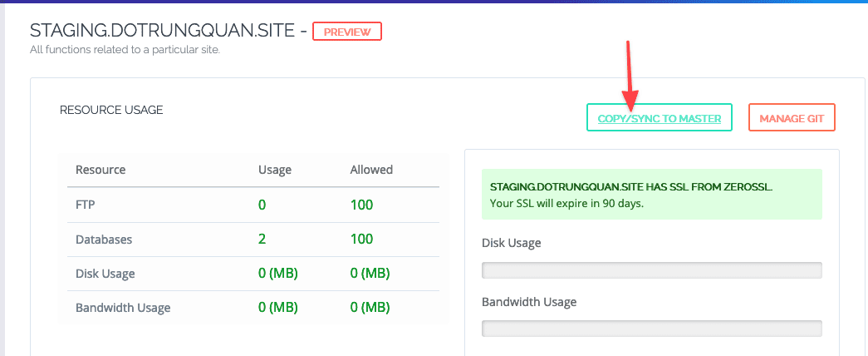This screenshot has height=356, width=868.
Task: Open the Copy/Sync to Master option
Action: tap(659, 119)
